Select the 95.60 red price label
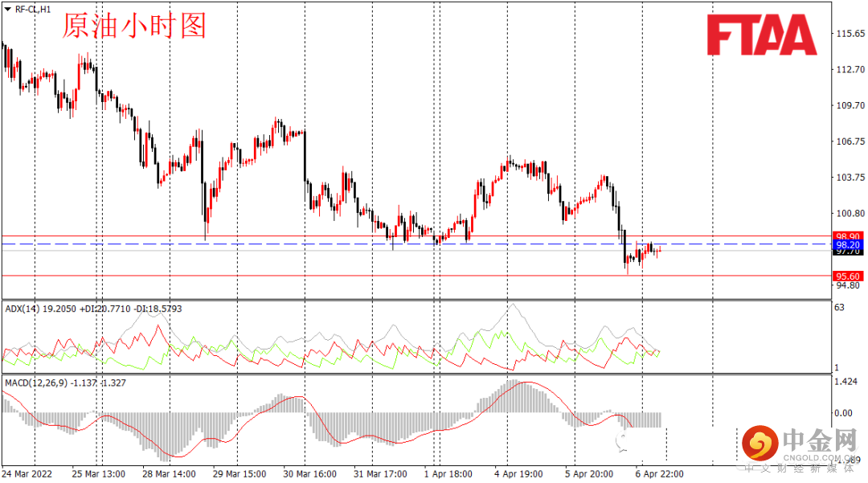Viewport: 868px width, 483px height. 848,276
